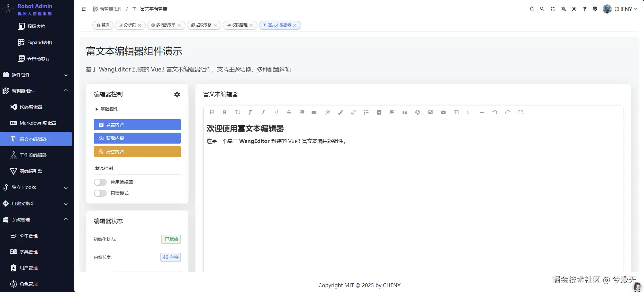Enable the 禁用编辑器 toggle
644x292 pixels.
100,182
